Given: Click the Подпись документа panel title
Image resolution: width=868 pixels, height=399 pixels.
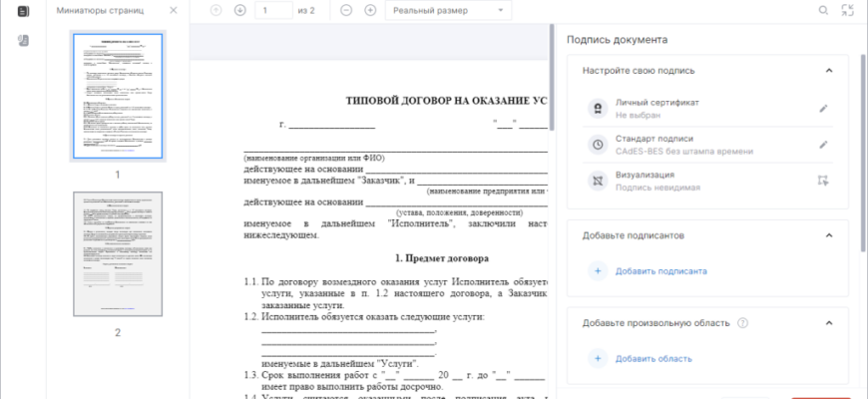Looking at the screenshot, I should [617, 40].
